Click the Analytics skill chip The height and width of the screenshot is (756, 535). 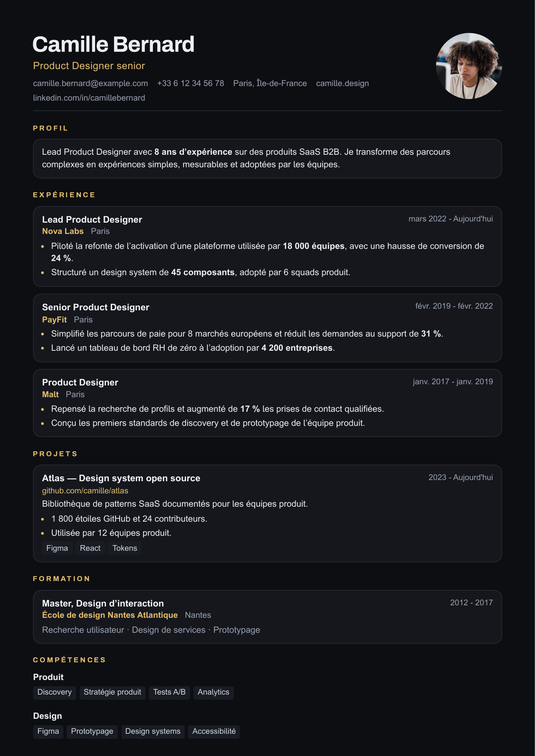click(x=214, y=692)
